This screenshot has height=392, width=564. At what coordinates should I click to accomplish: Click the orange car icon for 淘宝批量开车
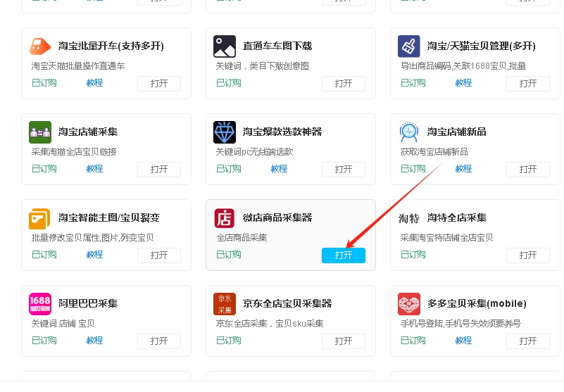(40, 46)
